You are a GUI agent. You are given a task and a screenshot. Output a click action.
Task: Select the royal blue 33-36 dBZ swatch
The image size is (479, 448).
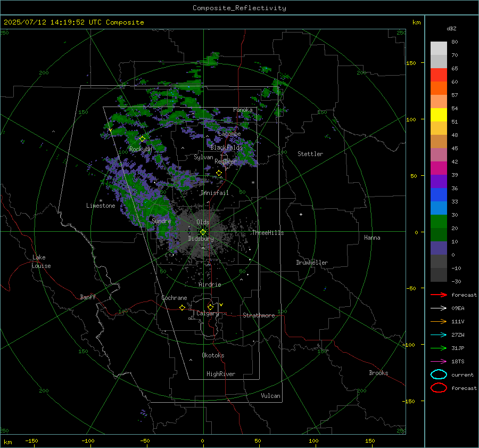point(439,195)
